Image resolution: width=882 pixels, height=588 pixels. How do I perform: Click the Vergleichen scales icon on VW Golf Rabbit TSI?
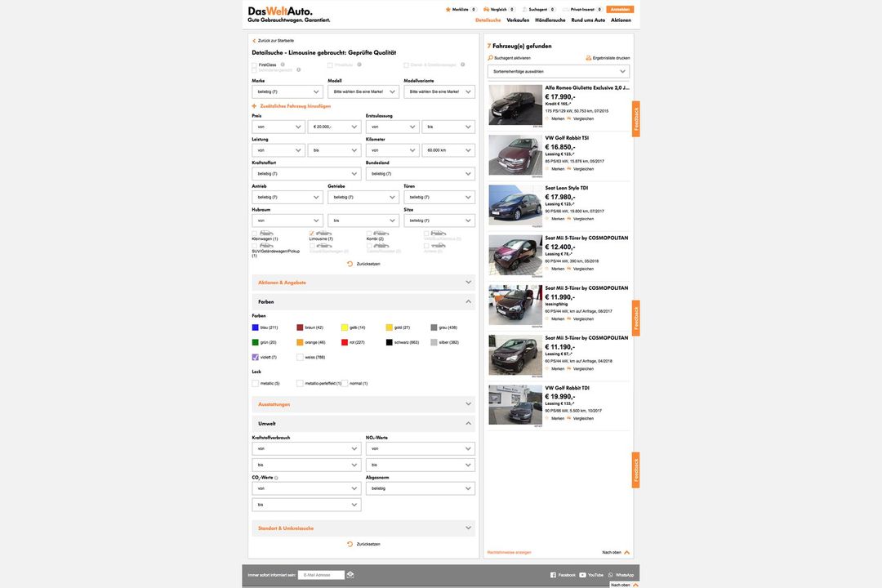[x=567, y=167]
